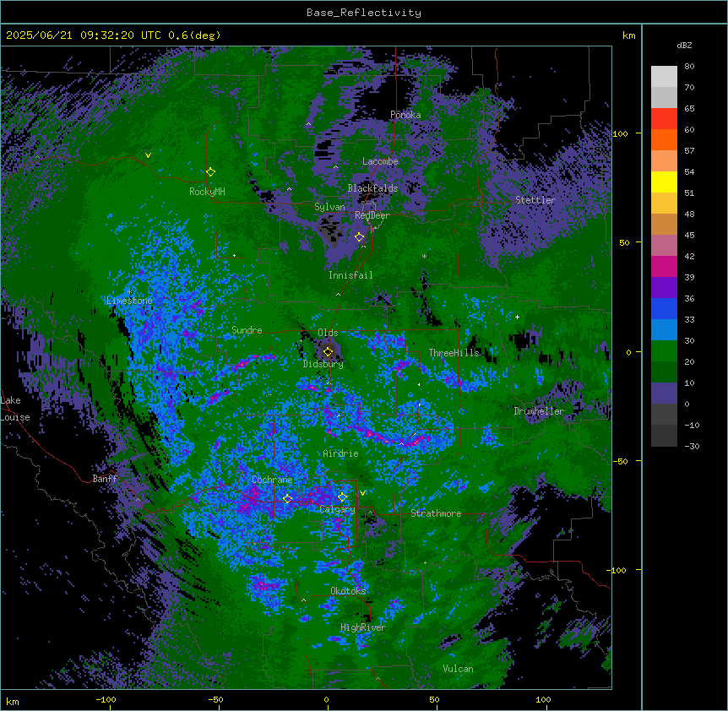This screenshot has width=728, height=711.
Task: Click the RedDeer city label
Action: [x=372, y=215]
